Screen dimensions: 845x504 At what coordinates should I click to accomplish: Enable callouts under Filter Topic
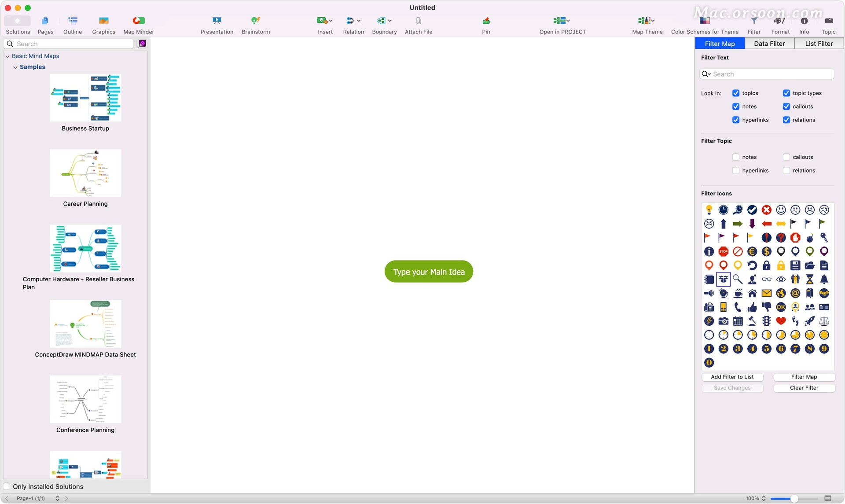pos(786,157)
